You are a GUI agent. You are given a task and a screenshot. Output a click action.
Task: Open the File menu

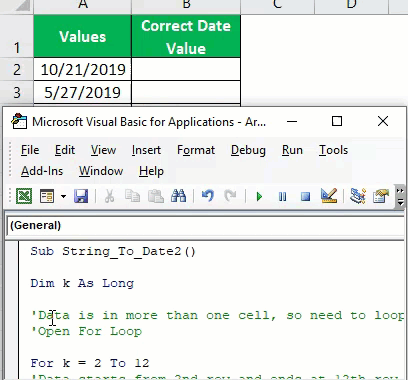coord(30,150)
